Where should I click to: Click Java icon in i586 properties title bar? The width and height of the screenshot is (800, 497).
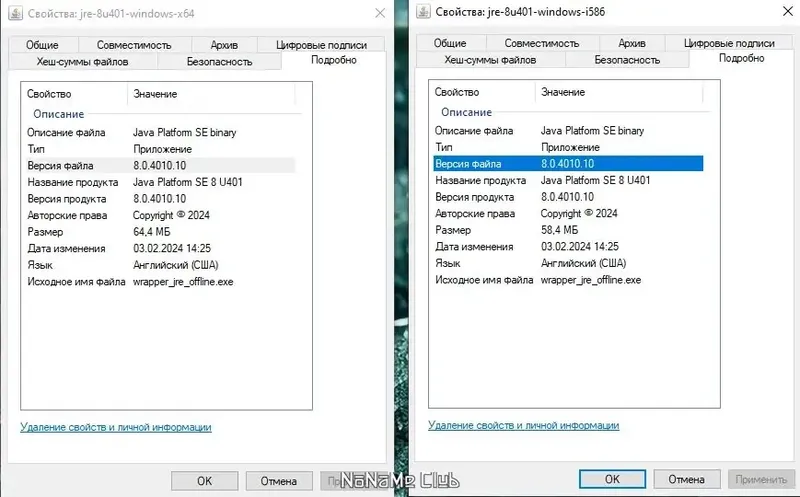click(423, 11)
